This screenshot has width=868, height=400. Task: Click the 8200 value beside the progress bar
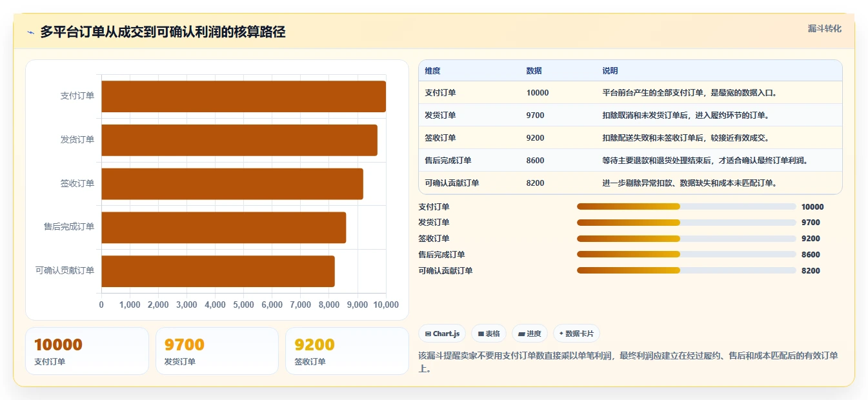click(811, 271)
